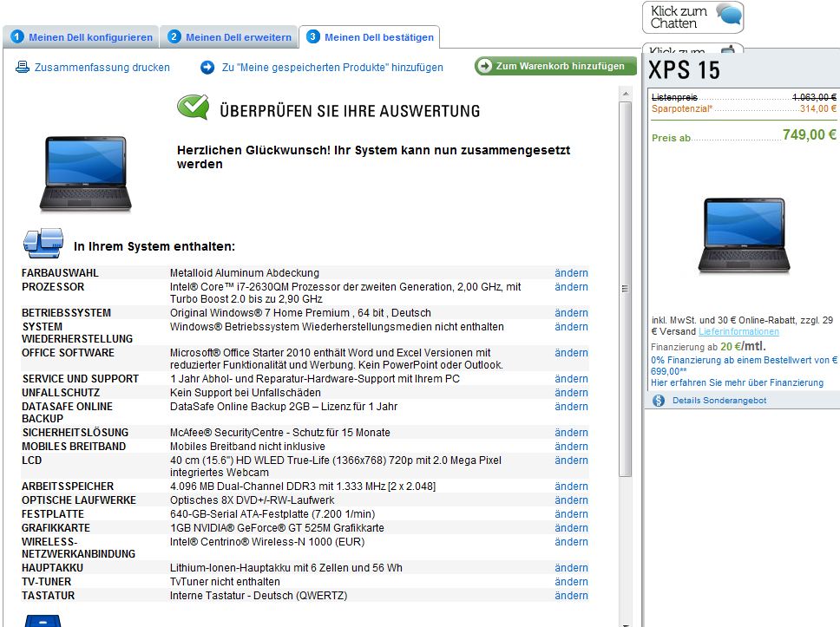Click 0% Finanzierung ab einem Bestellwert link
This screenshot has height=627, width=840.
[744, 365]
